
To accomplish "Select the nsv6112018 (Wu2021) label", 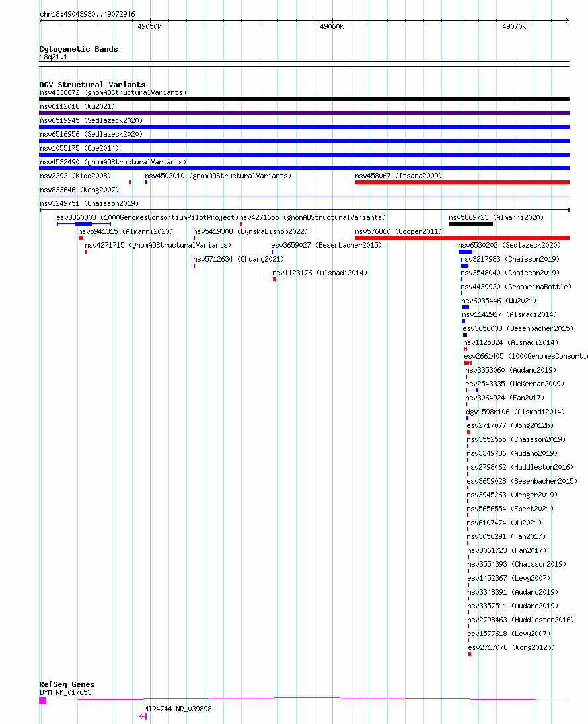I will [77, 106].
